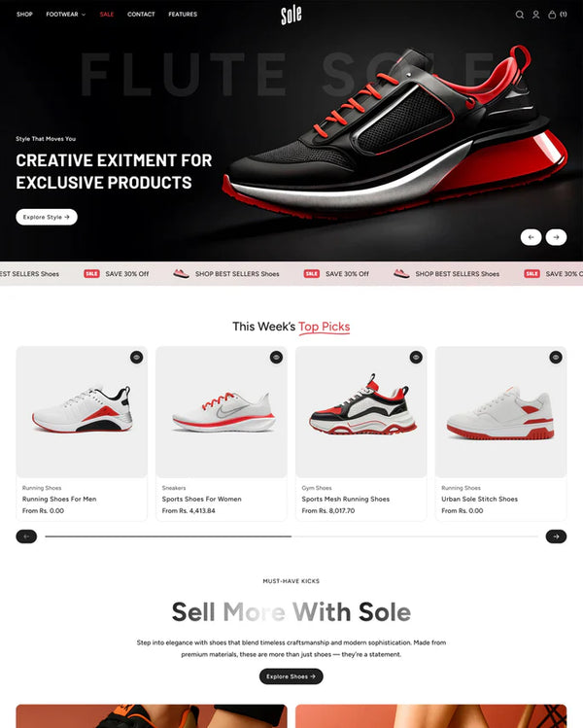
Task: Click the Top Picks carousel progress bar
Action: [291, 537]
